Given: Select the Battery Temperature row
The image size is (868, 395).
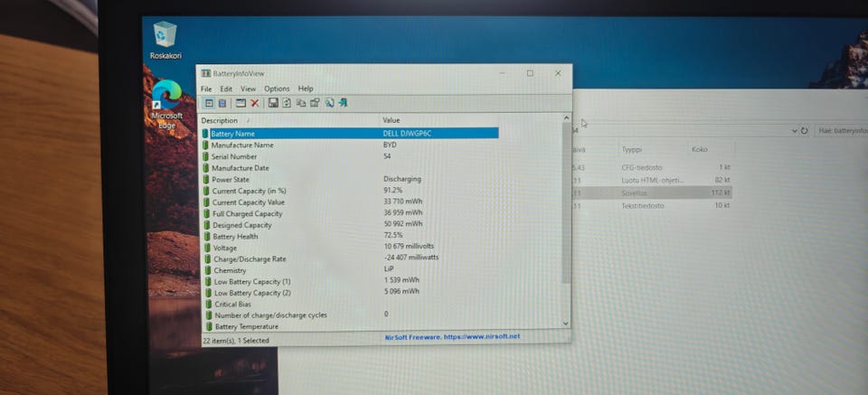Looking at the screenshot, I should pyautogui.click(x=351, y=326).
